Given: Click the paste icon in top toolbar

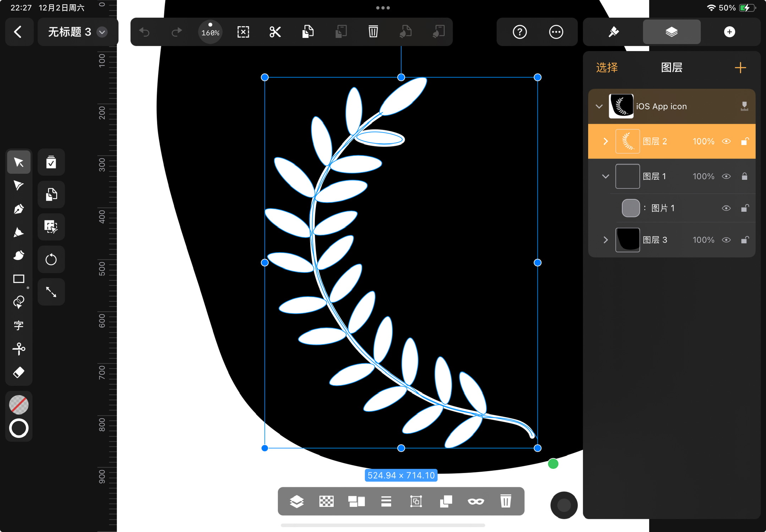Looking at the screenshot, I should [341, 32].
